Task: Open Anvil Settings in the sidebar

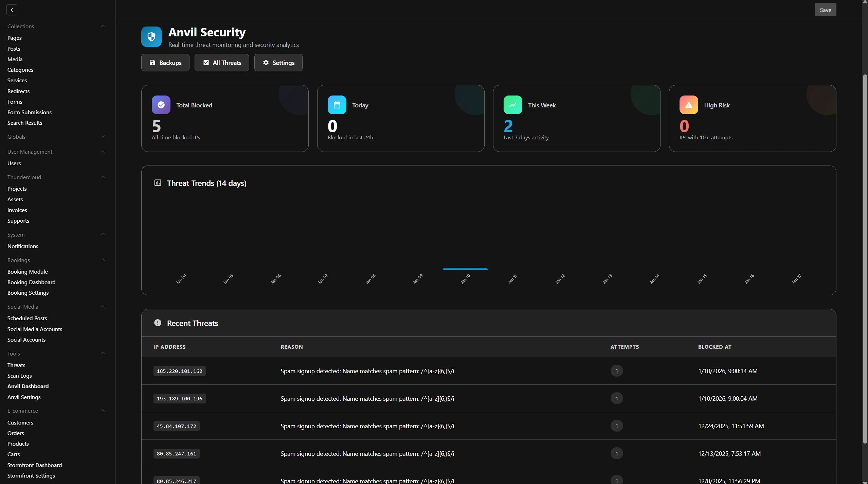Action: 24,397
